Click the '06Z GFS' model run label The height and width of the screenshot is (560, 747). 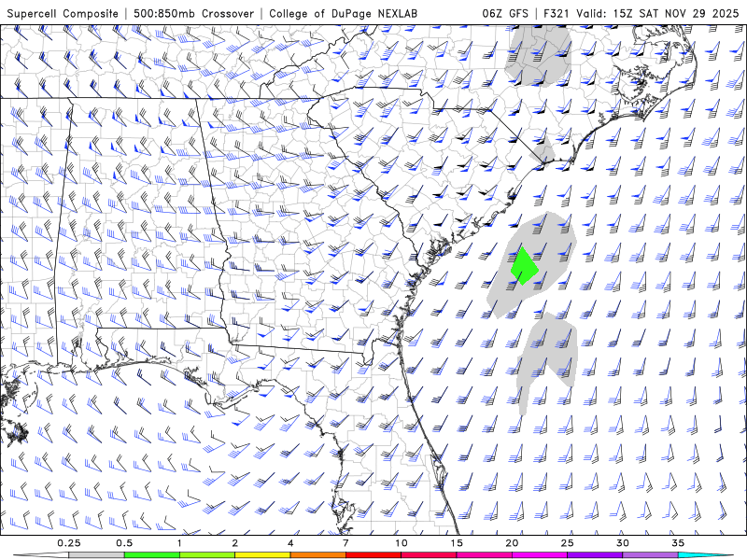[x=505, y=13]
